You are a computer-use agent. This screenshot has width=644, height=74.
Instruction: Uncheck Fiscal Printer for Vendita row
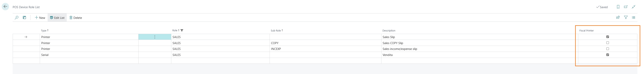click(x=608, y=55)
